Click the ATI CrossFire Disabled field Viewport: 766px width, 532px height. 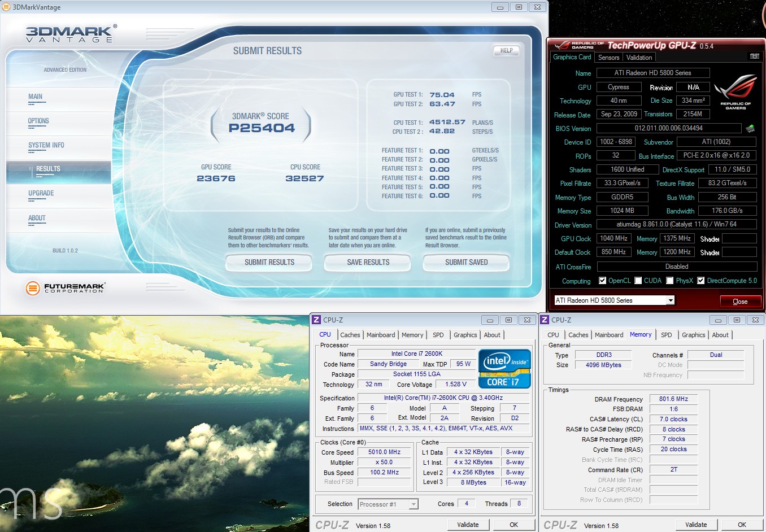coord(677,267)
